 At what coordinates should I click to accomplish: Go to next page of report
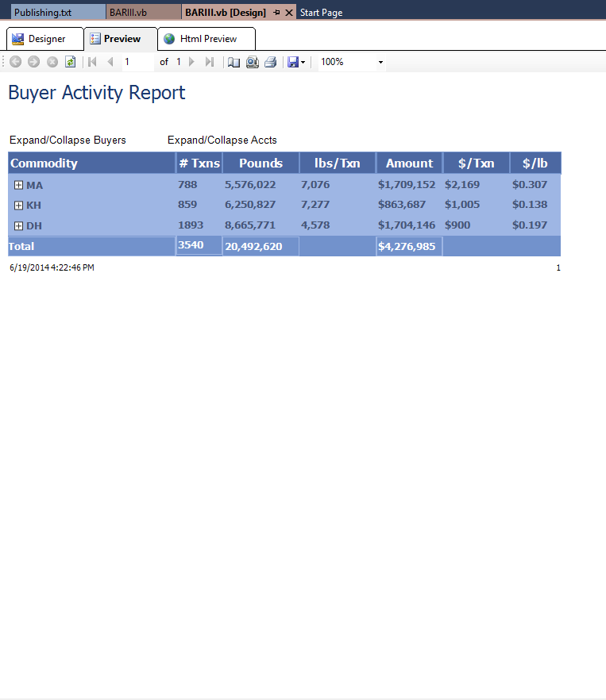[x=191, y=62]
